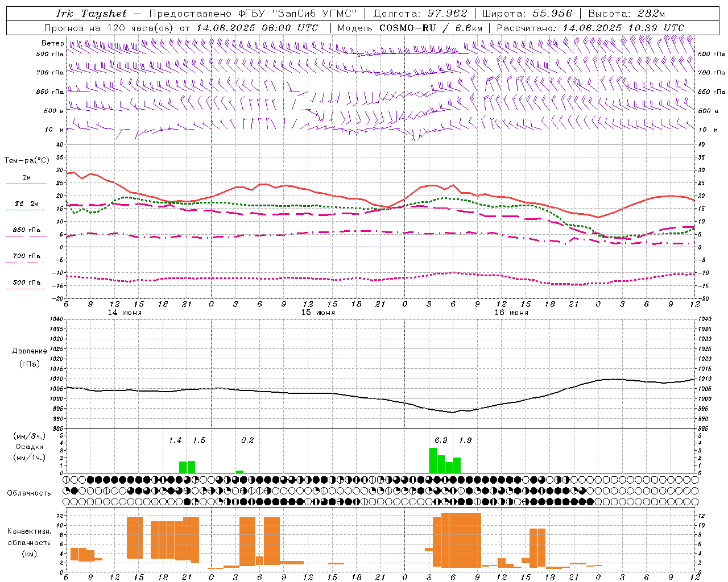Viewport: 728px width, 582px height.
Task: Click the Td 2м dew point legend entry
Action: click(x=26, y=203)
